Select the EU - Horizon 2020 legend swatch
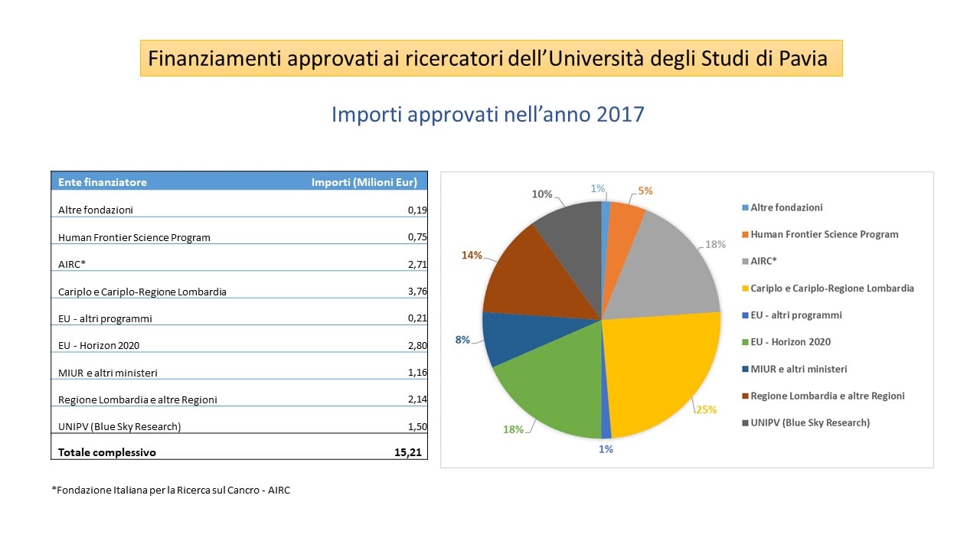Viewport: 980px width, 551px height. coord(746,342)
